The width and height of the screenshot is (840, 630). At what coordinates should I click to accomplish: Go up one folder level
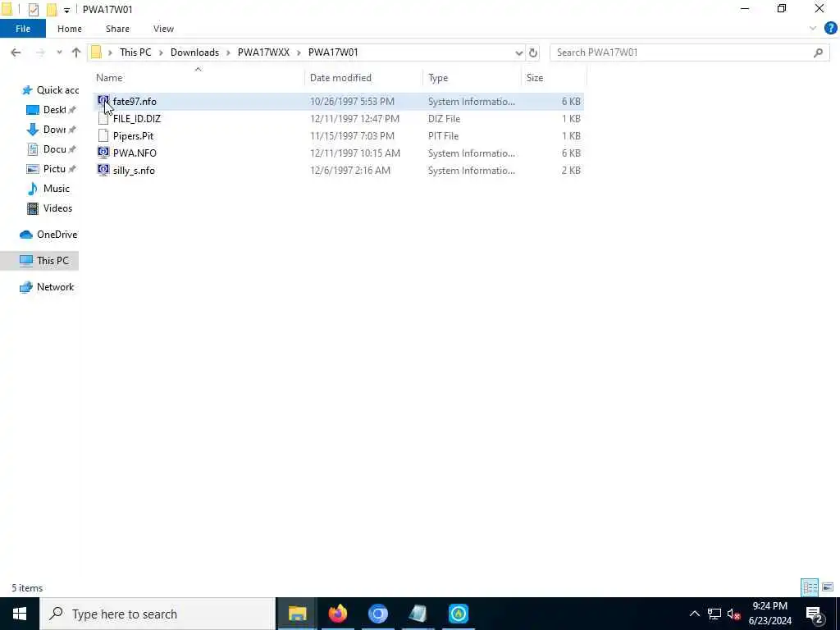tap(76, 52)
